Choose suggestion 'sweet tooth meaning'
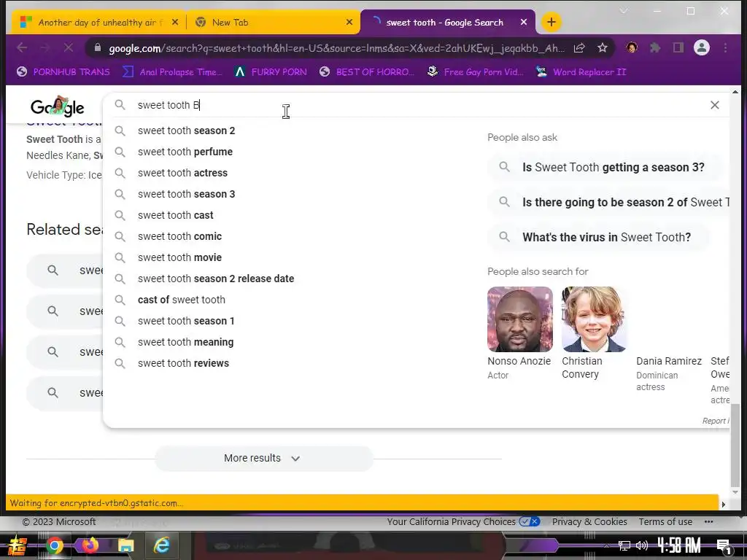747x560 pixels. pos(185,342)
